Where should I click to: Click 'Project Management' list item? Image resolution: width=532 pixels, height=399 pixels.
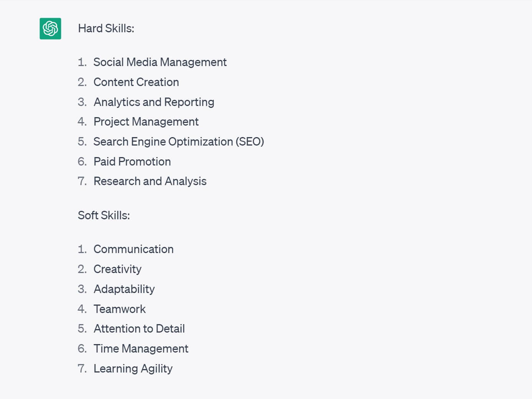pos(146,122)
